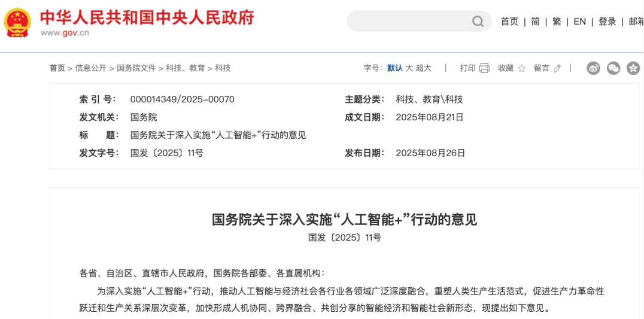
Task: Open 科技、教育 breadcrumb link
Action: tap(185, 68)
